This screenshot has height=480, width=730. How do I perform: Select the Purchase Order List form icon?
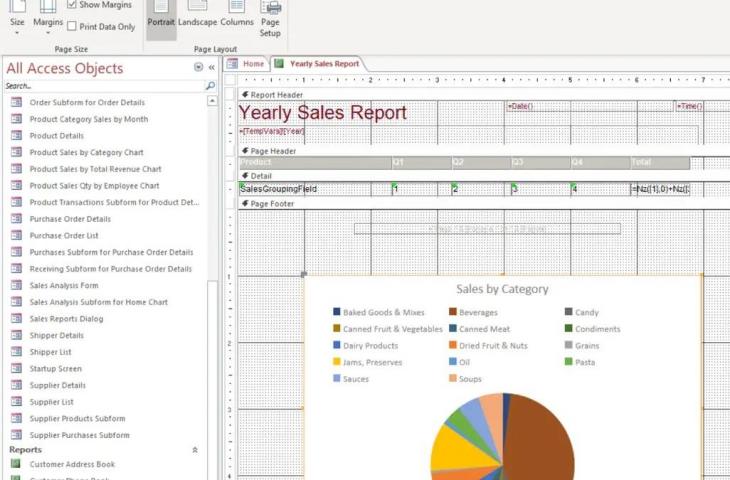[16, 235]
